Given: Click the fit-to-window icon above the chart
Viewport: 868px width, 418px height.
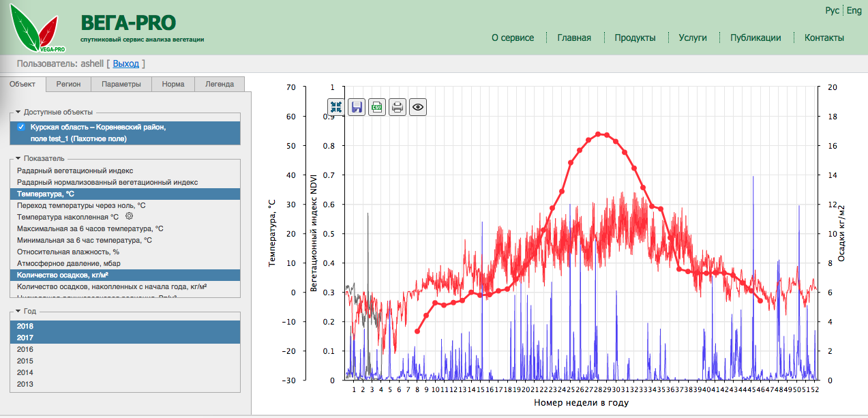Looking at the screenshot, I should pos(335,106).
